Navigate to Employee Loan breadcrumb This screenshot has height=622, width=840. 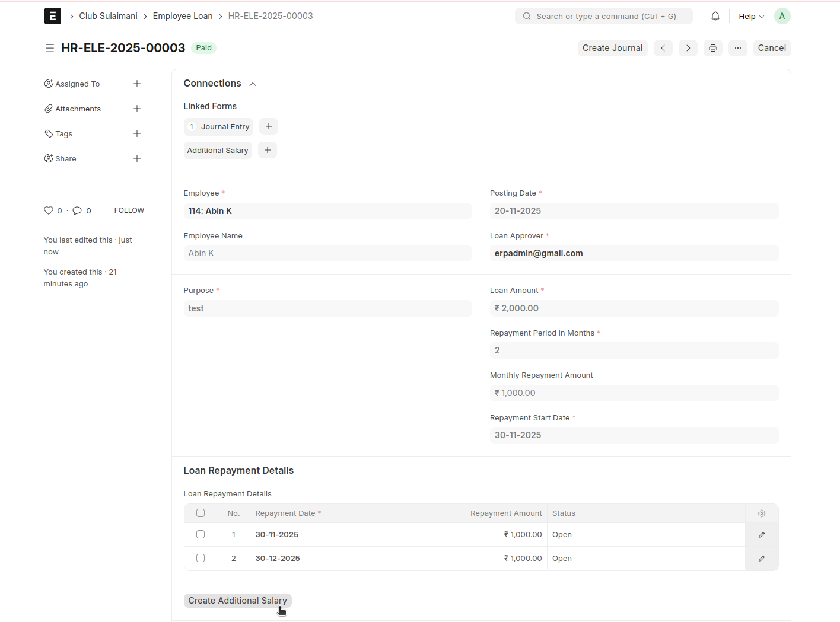tap(182, 16)
